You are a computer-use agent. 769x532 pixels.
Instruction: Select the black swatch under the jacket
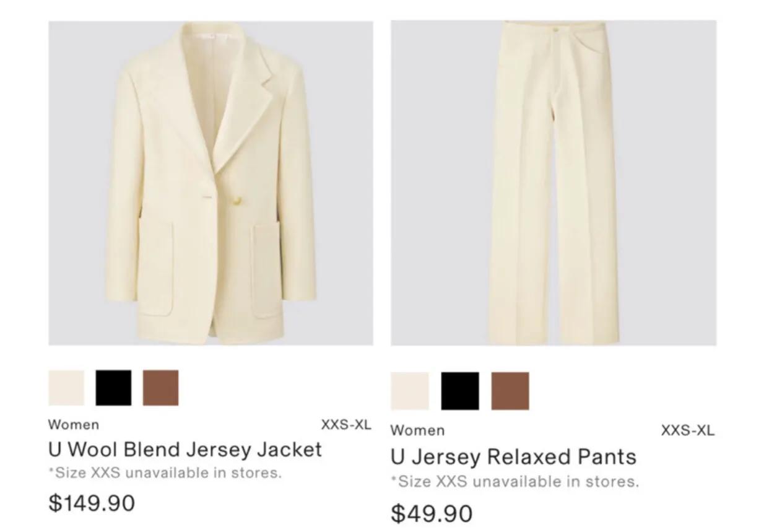[113, 388]
